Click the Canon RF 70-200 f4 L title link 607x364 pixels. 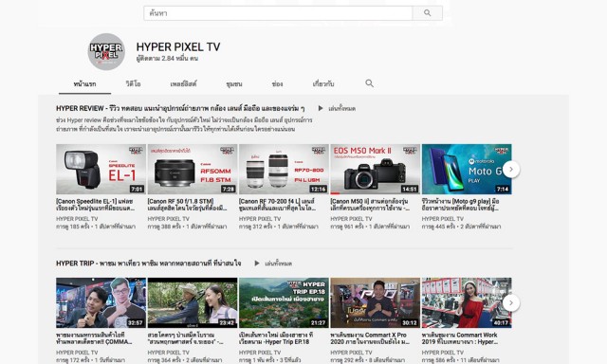pyautogui.click(x=277, y=205)
